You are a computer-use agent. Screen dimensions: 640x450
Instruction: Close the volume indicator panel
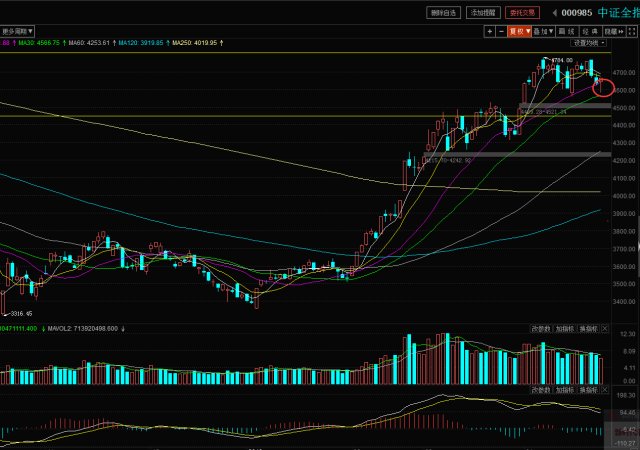603,328
